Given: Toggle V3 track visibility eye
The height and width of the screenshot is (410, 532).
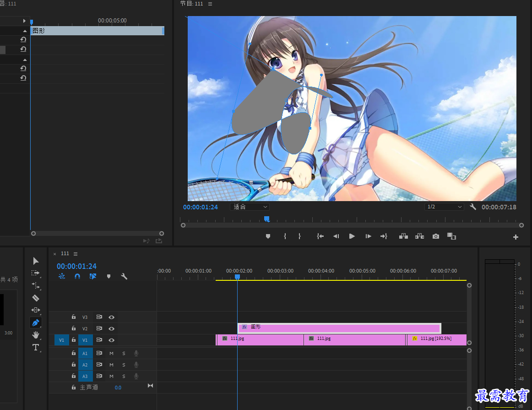Looking at the screenshot, I should tap(111, 317).
